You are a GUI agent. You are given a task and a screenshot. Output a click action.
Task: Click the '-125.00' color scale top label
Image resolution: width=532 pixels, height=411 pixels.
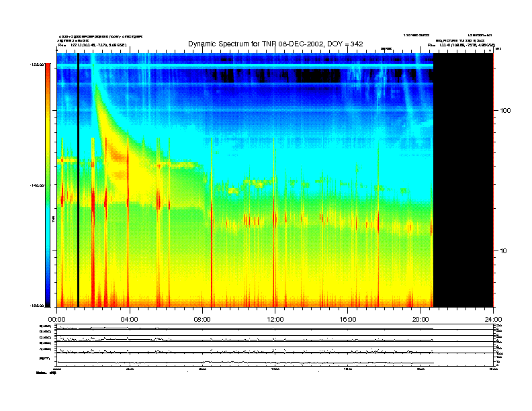(36, 64)
